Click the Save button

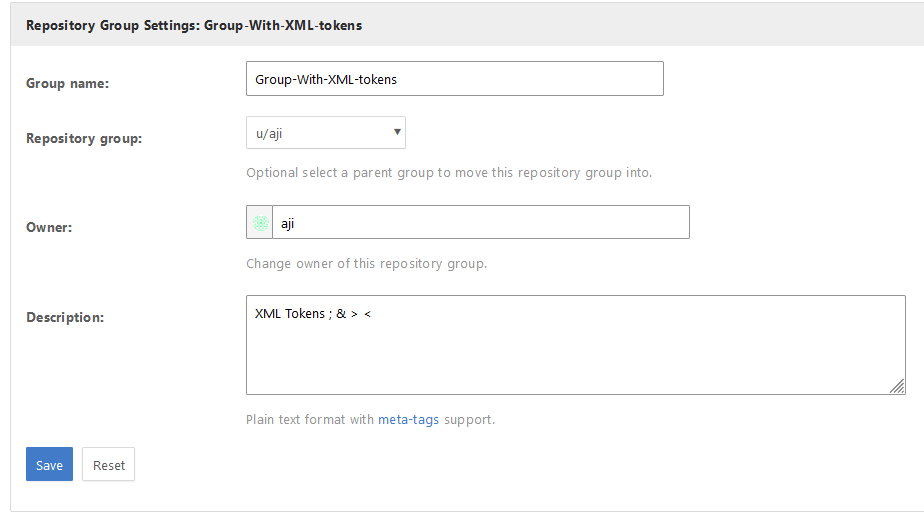49,465
